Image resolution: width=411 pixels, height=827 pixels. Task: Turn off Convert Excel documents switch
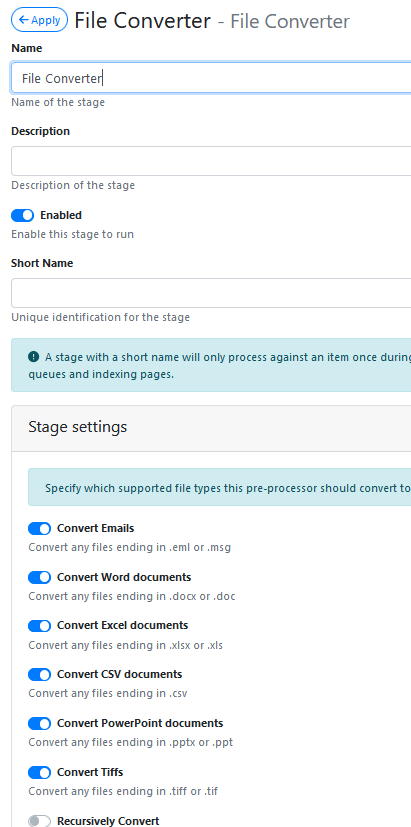pos(40,626)
